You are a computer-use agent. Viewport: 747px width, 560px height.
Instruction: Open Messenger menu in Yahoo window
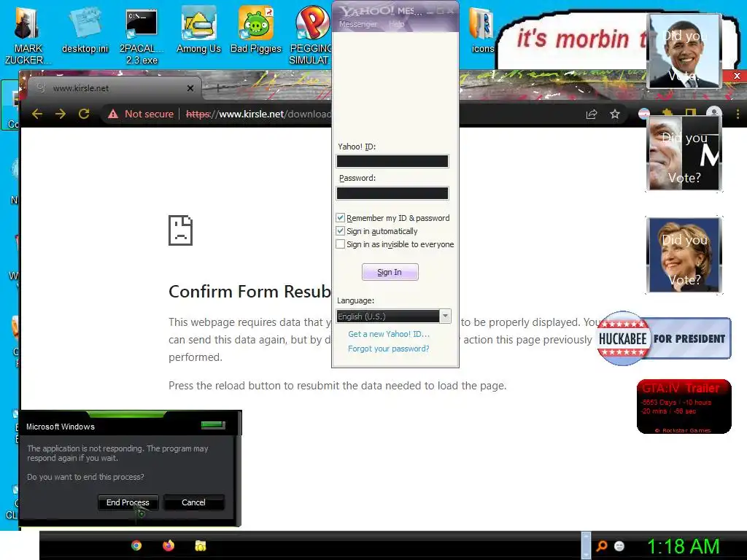(357, 24)
